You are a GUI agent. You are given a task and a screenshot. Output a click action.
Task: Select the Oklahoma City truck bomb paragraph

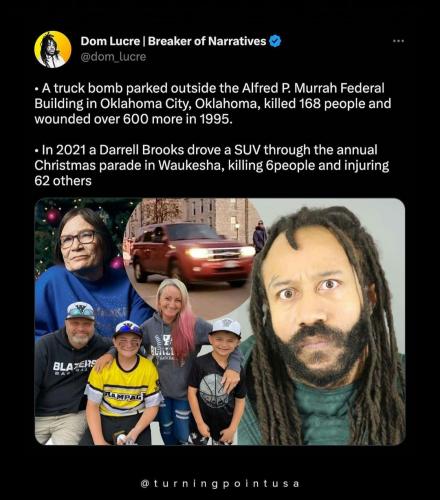[213, 104]
